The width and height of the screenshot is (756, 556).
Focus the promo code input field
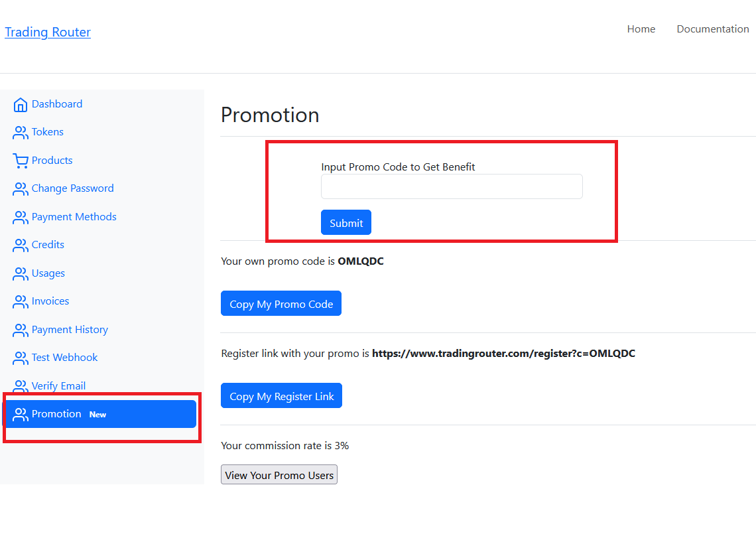click(x=452, y=186)
